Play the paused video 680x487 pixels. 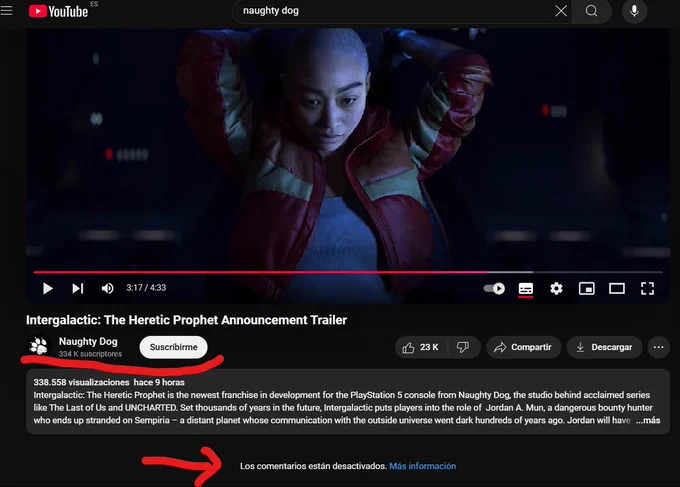[48, 288]
